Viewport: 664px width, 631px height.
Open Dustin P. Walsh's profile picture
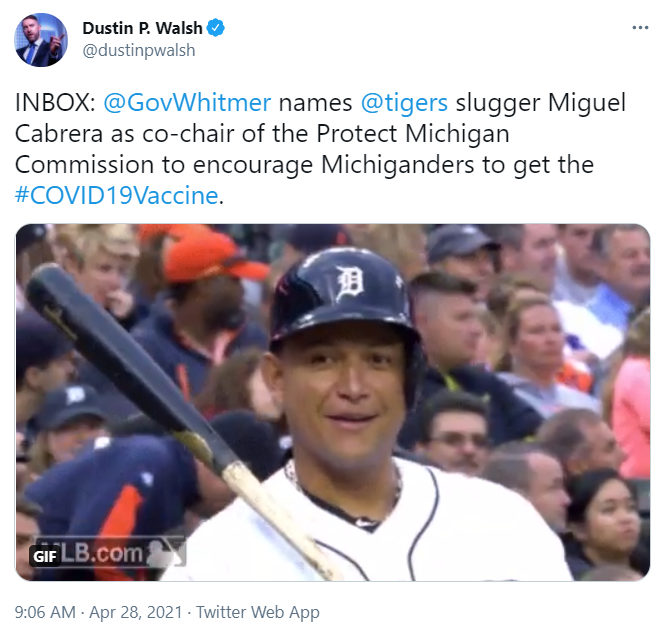point(41,40)
